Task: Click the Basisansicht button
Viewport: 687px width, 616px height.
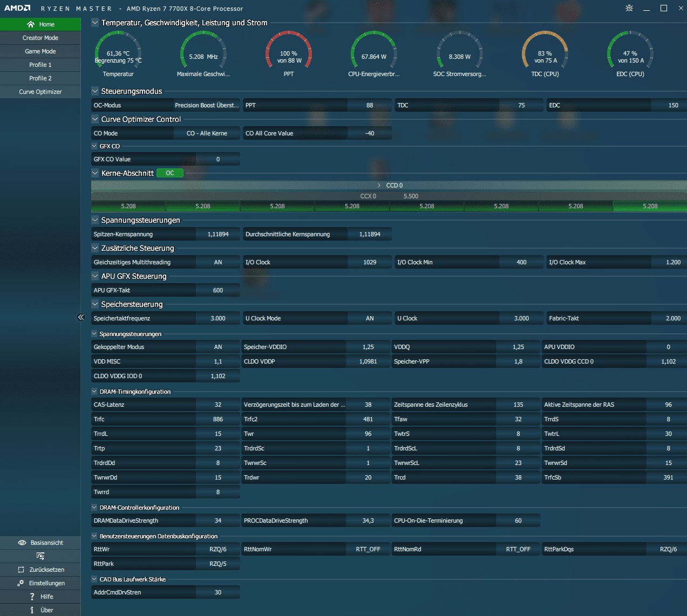Action: click(40, 543)
